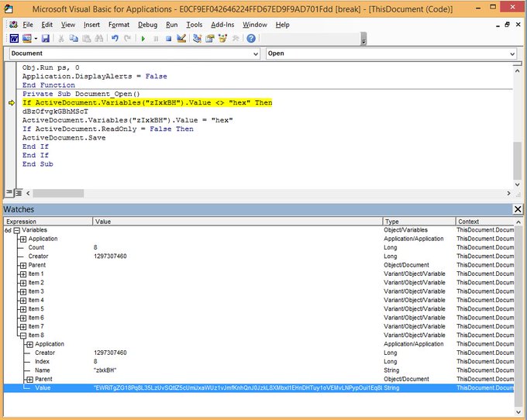The width and height of the screenshot is (527, 420).
Task: Open the Window menu
Action: tap(255, 25)
